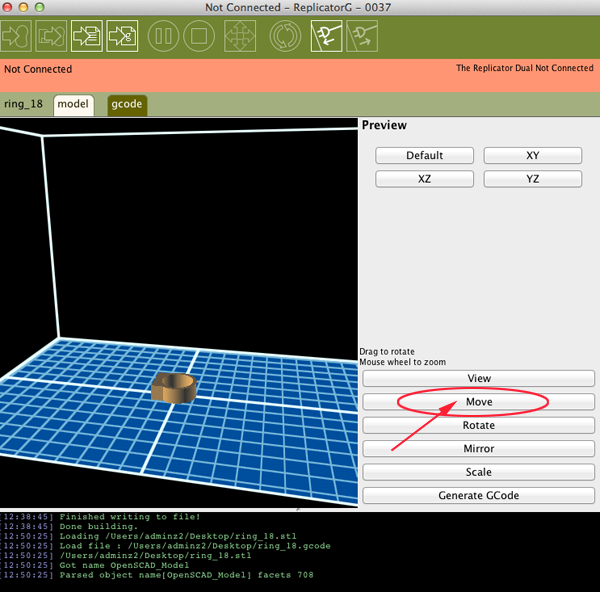Set the preview to the Default view
This screenshot has width=600, height=592.
(424, 155)
